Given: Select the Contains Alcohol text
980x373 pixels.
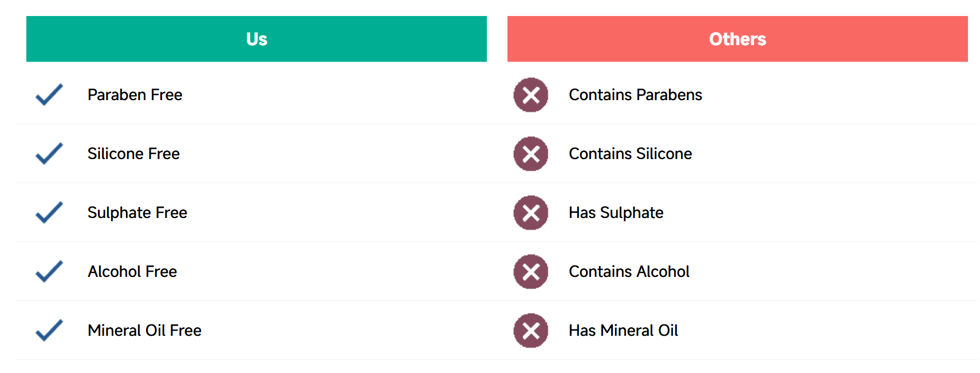Looking at the screenshot, I should coord(629,272).
